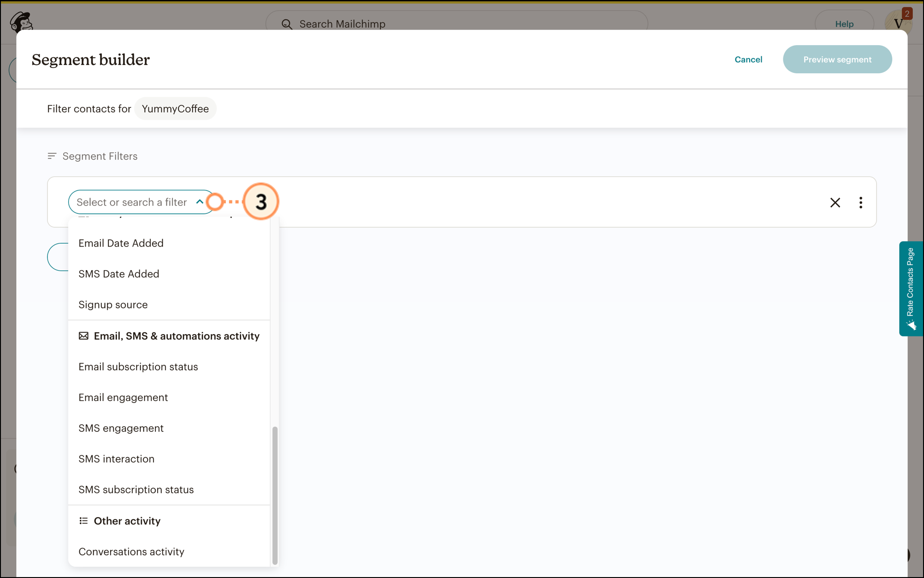The width and height of the screenshot is (924, 578).
Task: Cancel the segment builder
Action: coord(748,59)
